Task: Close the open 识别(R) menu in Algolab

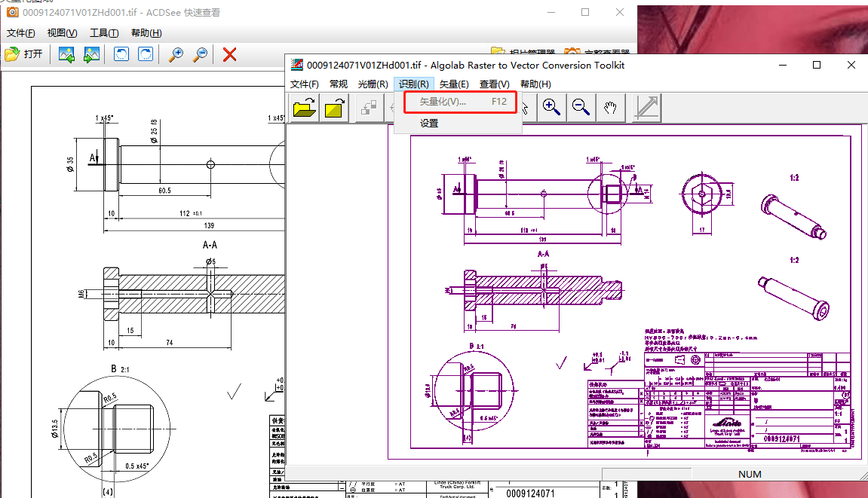Action: point(413,84)
